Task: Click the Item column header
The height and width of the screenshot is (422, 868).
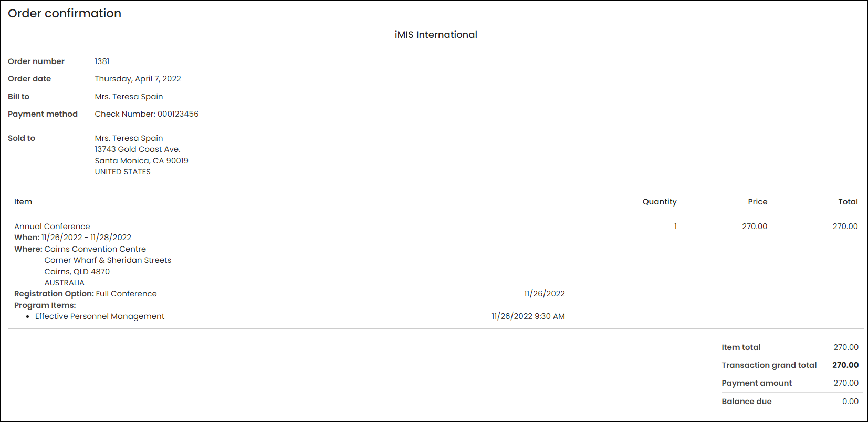Action: tap(23, 202)
